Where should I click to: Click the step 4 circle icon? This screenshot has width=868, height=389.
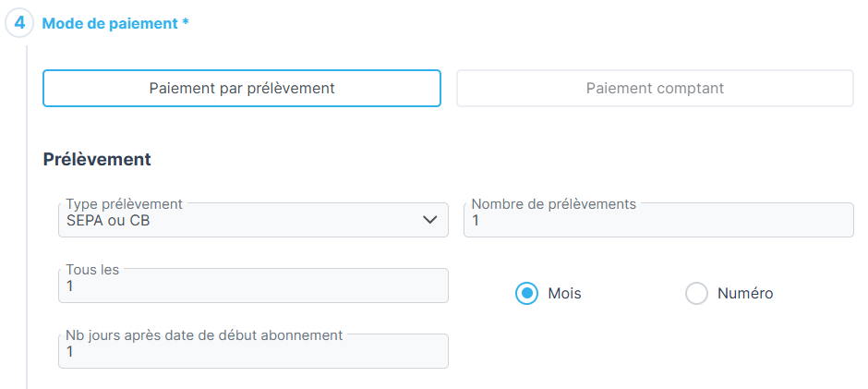click(x=19, y=23)
